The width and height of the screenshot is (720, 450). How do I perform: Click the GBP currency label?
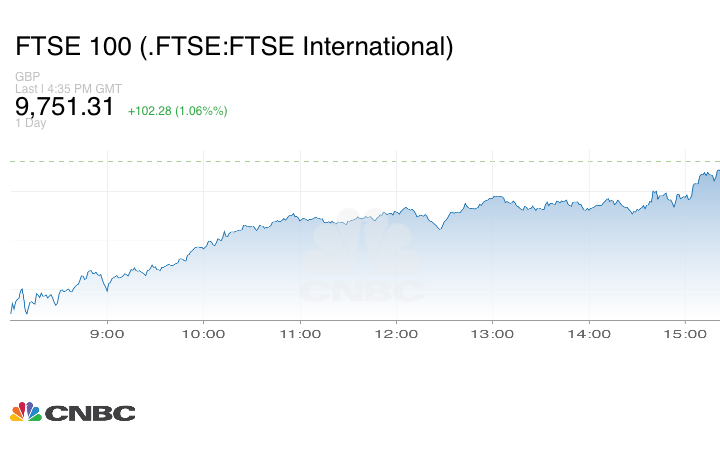(27, 76)
